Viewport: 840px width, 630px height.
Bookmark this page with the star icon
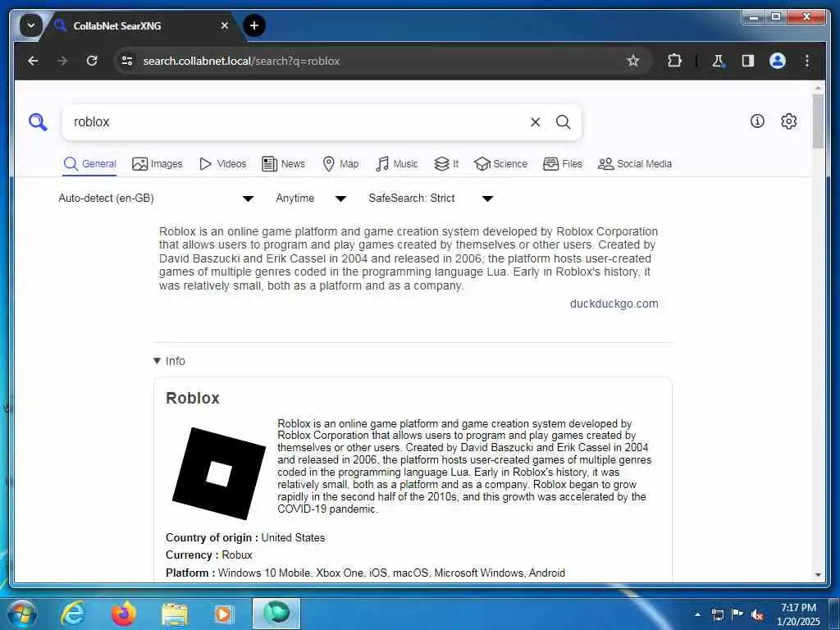[x=632, y=61]
